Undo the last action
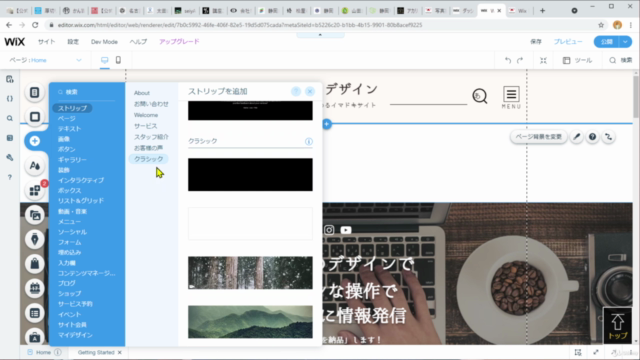640x360 pixels. click(x=508, y=60)
